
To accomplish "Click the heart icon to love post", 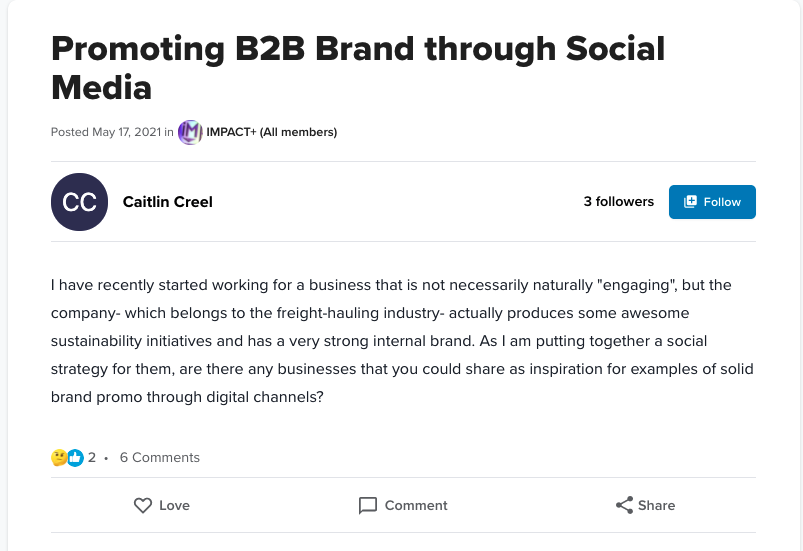I will click(143, 506).
